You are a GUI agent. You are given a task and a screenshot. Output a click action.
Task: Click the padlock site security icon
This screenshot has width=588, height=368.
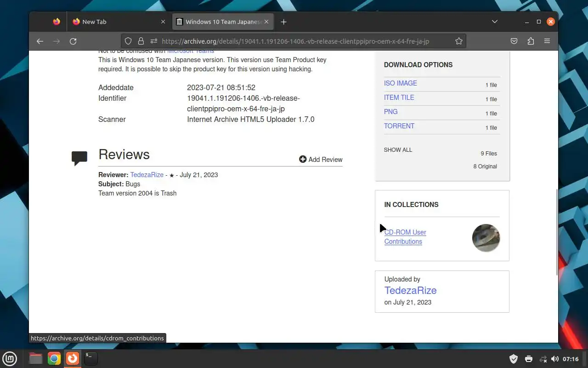pyautogui.click(x=141, y=41)
